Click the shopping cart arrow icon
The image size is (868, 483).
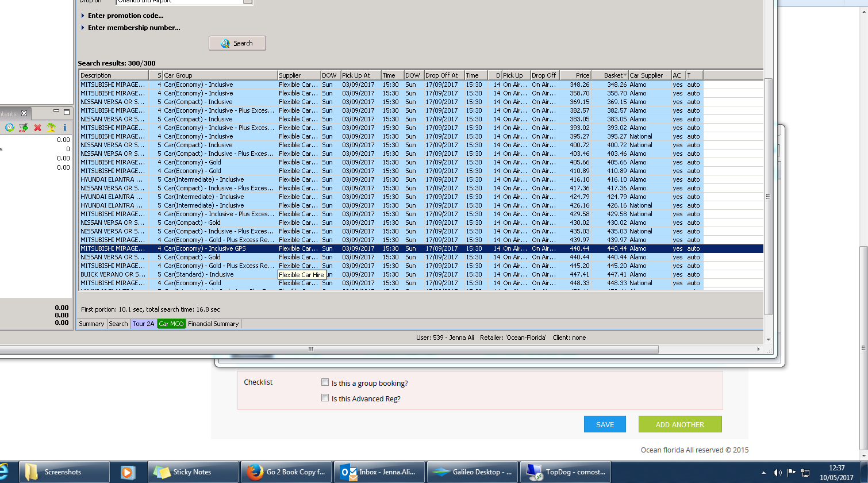(24, 128)
